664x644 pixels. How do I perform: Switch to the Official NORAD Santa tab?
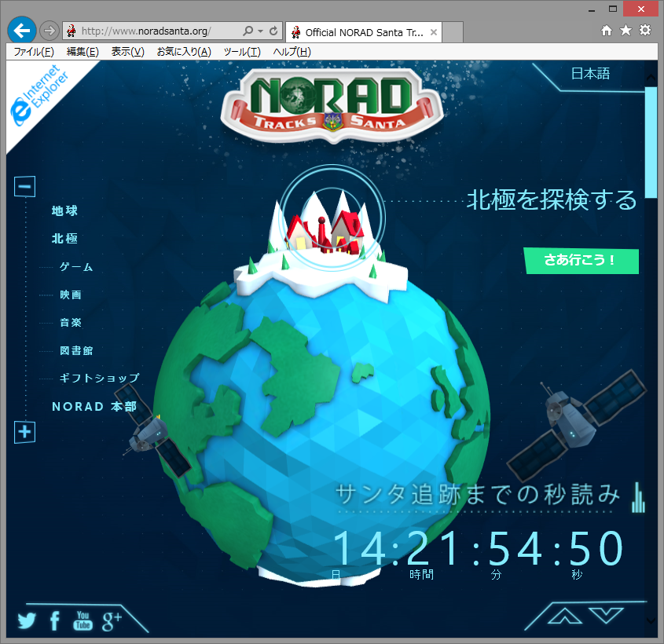coord(363,33)
